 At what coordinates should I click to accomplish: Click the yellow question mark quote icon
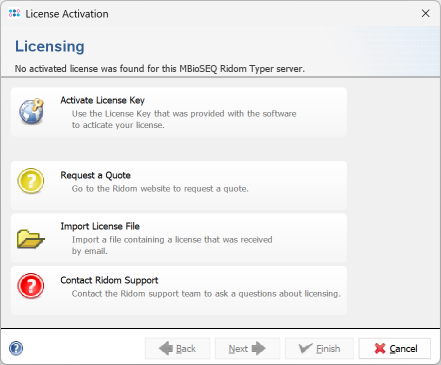[31, 181]
